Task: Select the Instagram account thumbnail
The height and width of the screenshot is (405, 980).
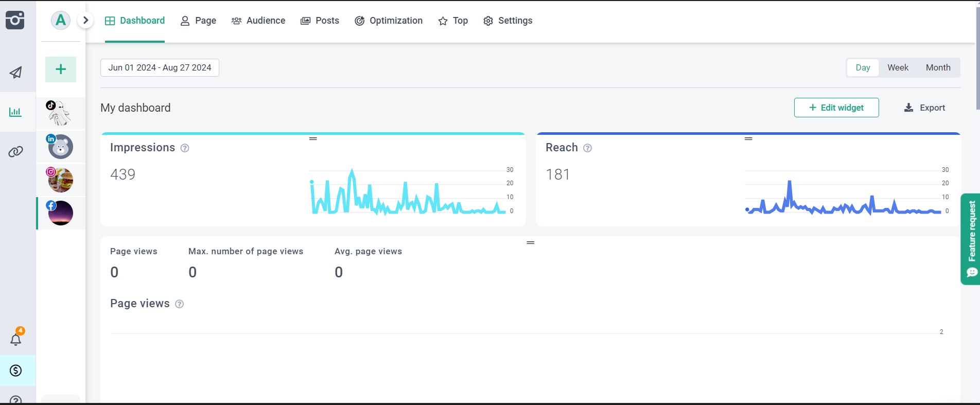Action: click(60, 180)
